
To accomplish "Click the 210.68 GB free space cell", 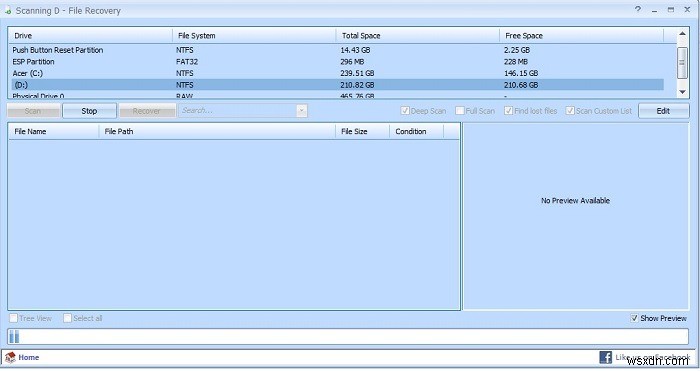I will click(x=521, y=85).
